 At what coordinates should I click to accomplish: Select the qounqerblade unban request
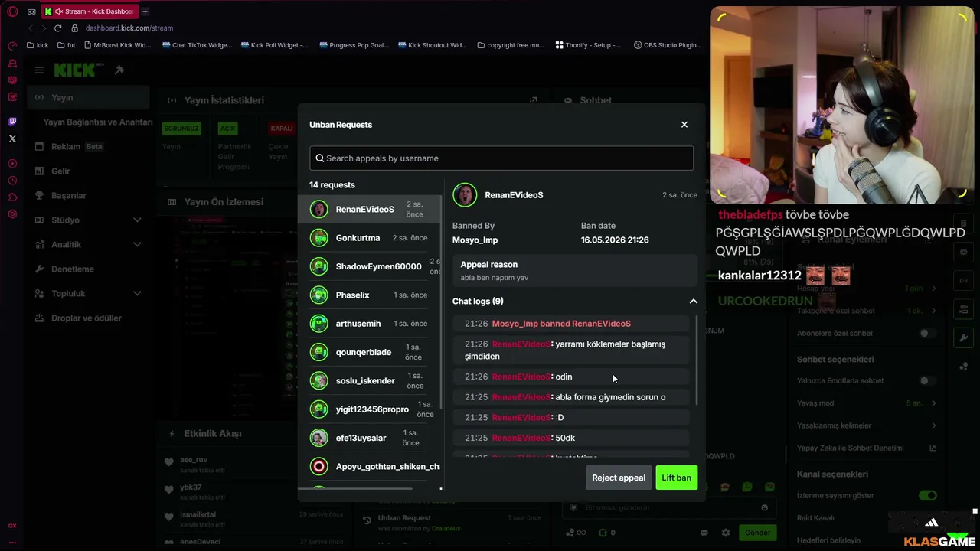370,352
